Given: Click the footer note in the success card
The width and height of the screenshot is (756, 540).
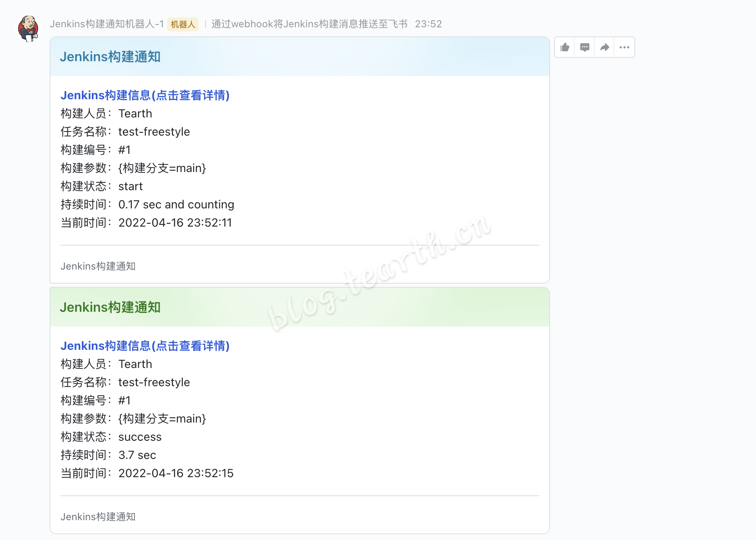Looking at the screenshot, I should [98, 517].
